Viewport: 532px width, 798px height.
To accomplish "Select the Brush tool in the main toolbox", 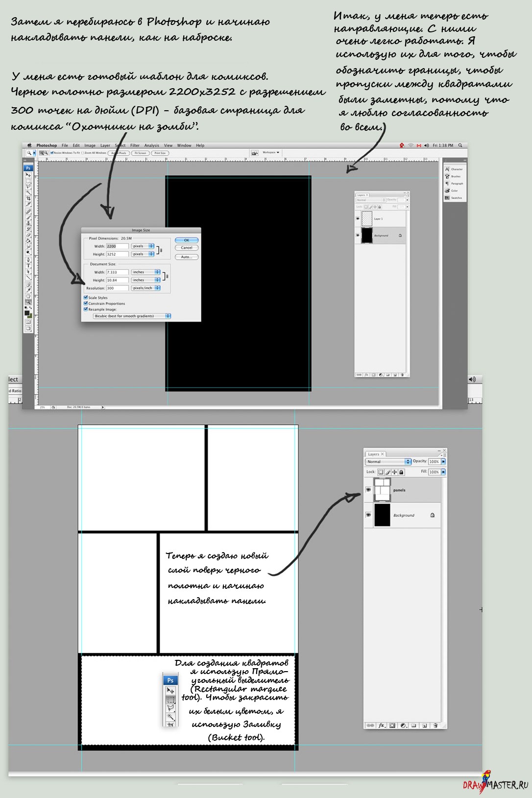I will tap(28, 217).
